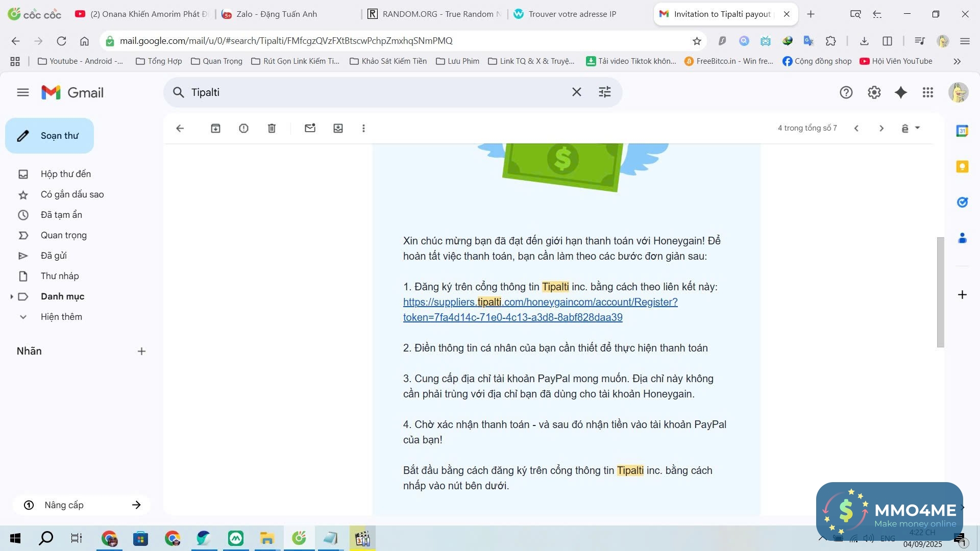Open the input tools dropdown arrow
This screenshot has height=551, width=980.
(x=917, y=128)
